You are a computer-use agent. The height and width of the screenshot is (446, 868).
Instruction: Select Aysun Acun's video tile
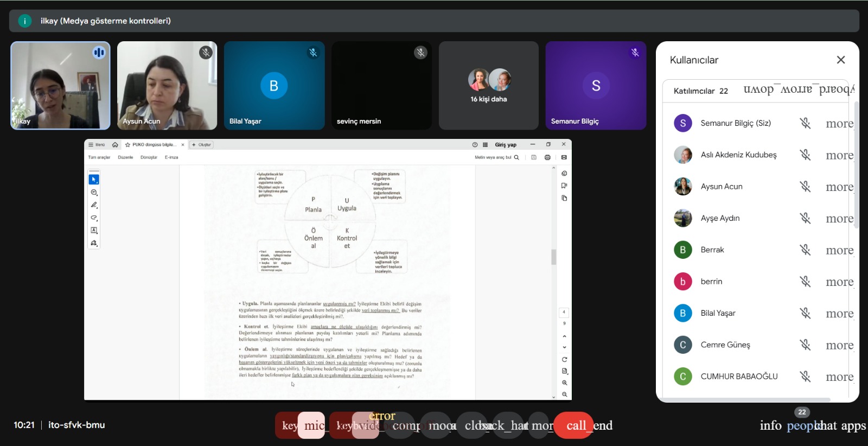pos(167,86)
